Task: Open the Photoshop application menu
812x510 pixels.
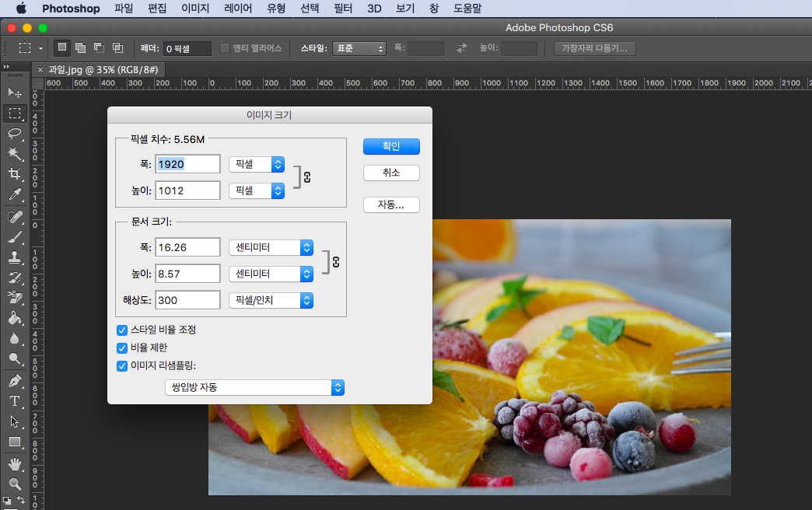Action: pyautogui.click(x=71, y=9)
